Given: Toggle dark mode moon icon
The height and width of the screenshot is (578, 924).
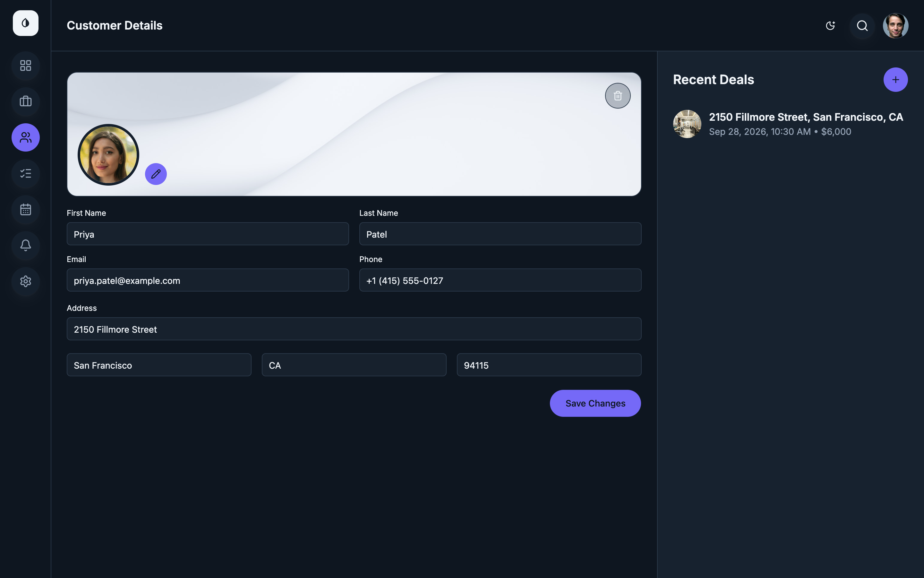Looking at the screenshot, I should pos(830,26).
